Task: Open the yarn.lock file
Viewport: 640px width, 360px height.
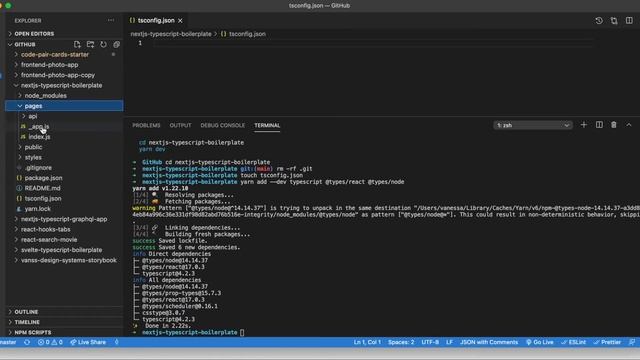Action: [38, 209]
